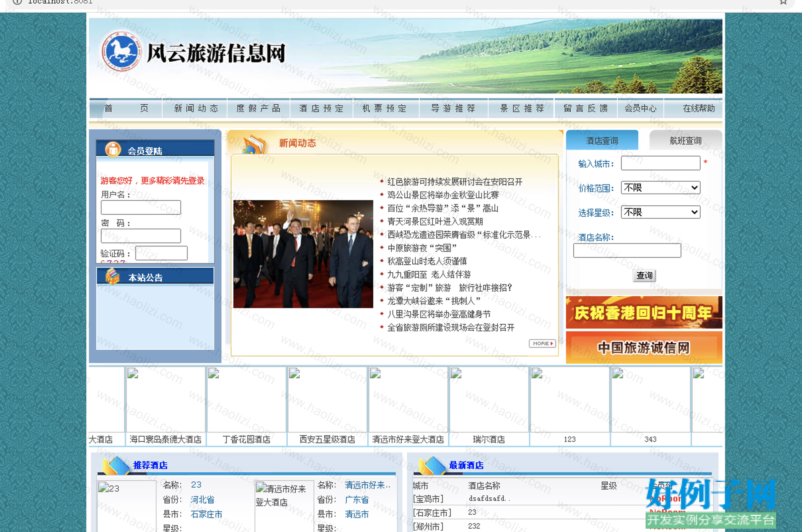Click newest hotel dsafdsafd.. in 宝鸡市 row

tap(489, 499)
